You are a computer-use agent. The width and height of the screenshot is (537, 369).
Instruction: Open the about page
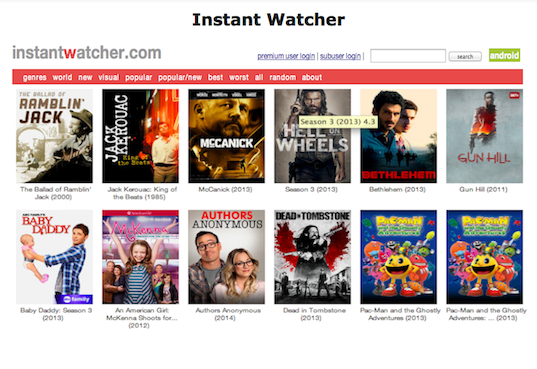(312, 77)
